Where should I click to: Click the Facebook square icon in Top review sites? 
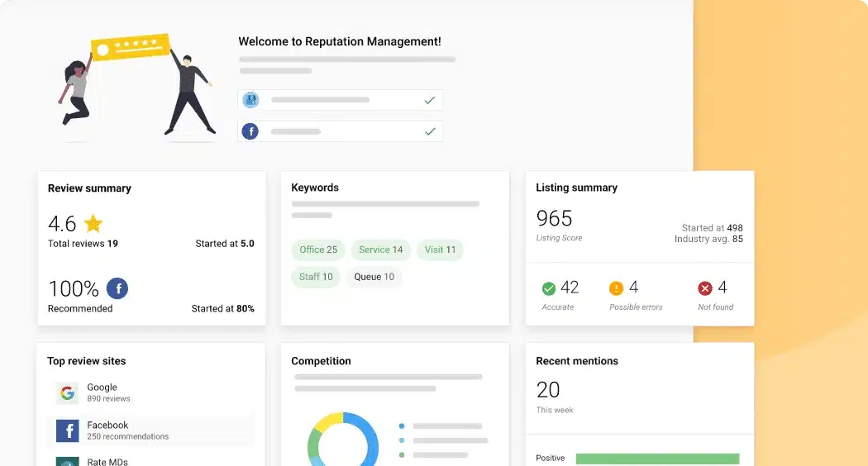[x=67, y=430]
